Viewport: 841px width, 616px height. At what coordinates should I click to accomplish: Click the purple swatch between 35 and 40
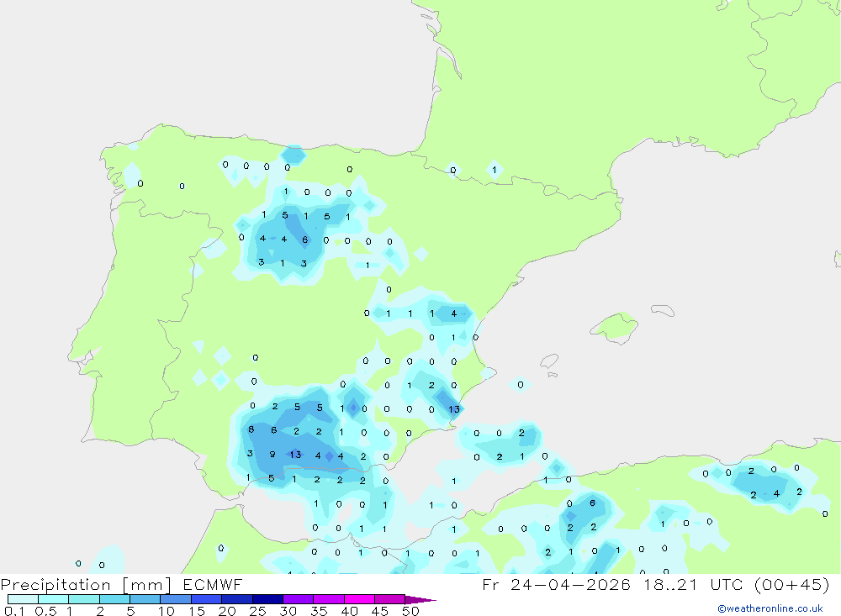(328, 599)
